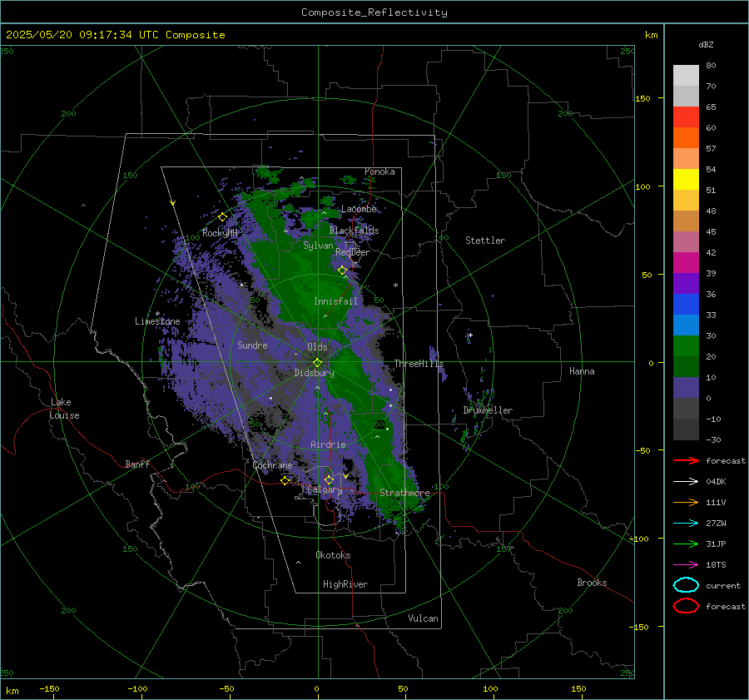Screen dimensions: 749x700
Task: Click the red 65-60 dBZ swatch
Action: pyautogui.click(x=686, y=117)
